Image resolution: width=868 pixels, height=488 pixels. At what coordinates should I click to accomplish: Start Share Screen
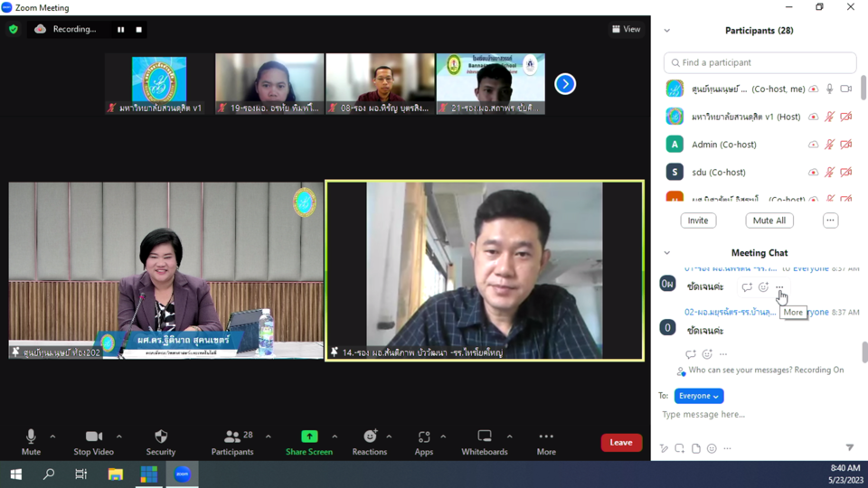tap(309, 442)
